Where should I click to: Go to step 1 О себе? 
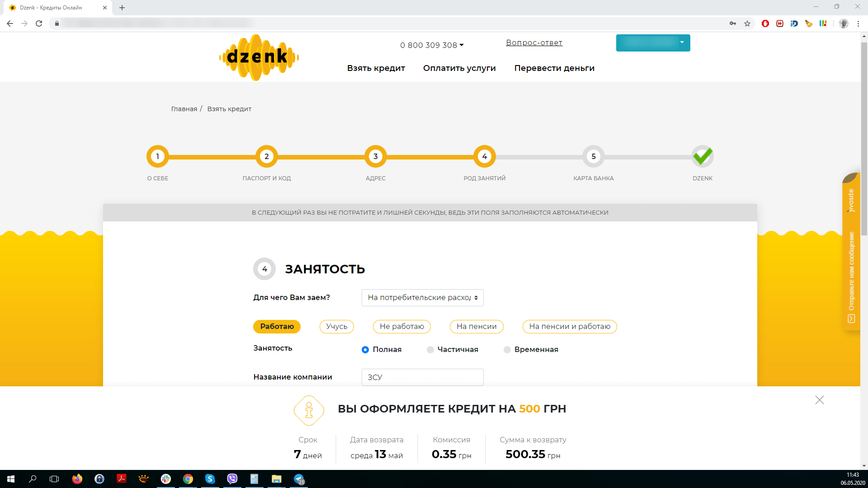pos(158,156)
